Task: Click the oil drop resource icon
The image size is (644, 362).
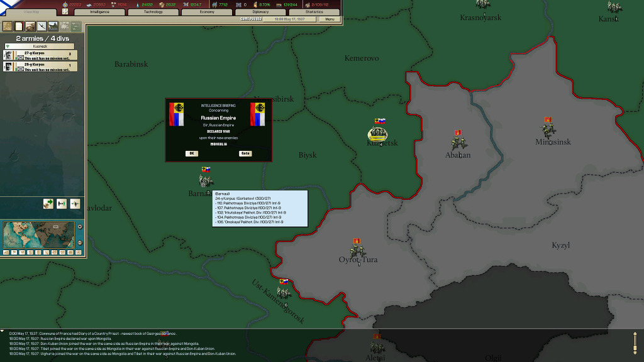Action: pos(137,4)
